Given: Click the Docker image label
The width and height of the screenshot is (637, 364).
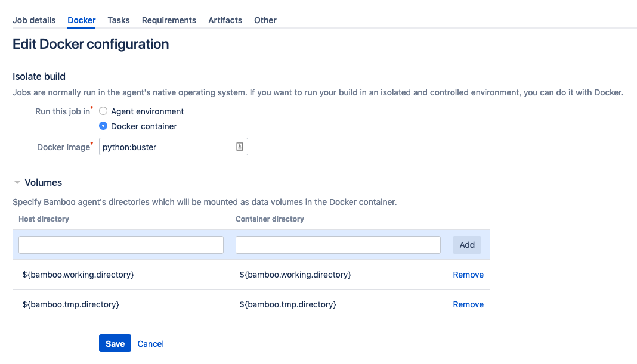Looking at the screenshot, I should 63,147.
